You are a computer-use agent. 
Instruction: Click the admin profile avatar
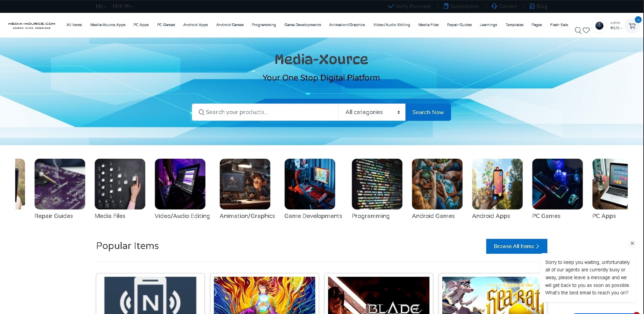pyautogui.click(x=599, y=26)
